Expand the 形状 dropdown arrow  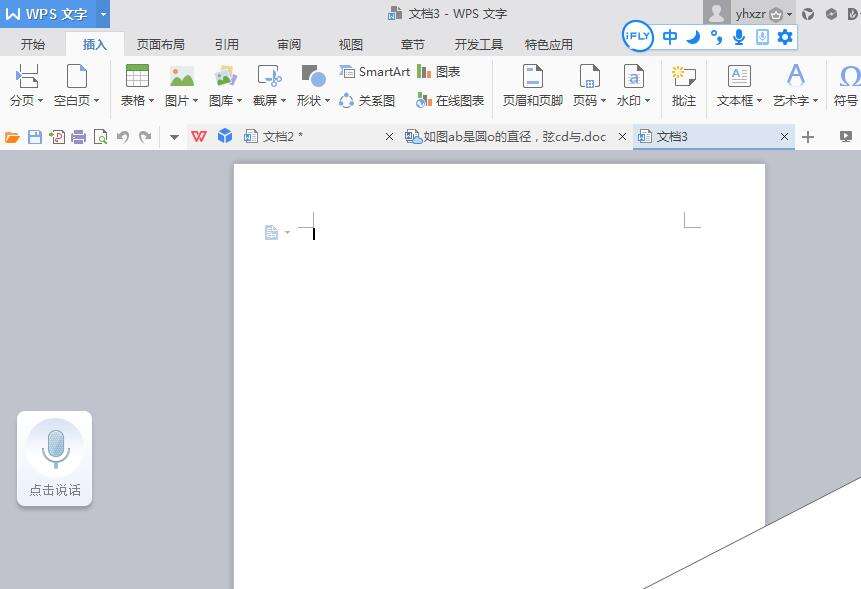327,100
